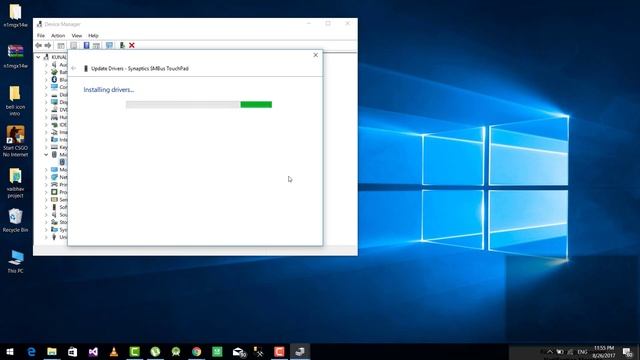
Task: Expand the Keyboards category chevron
Action: tap(46, 147)
